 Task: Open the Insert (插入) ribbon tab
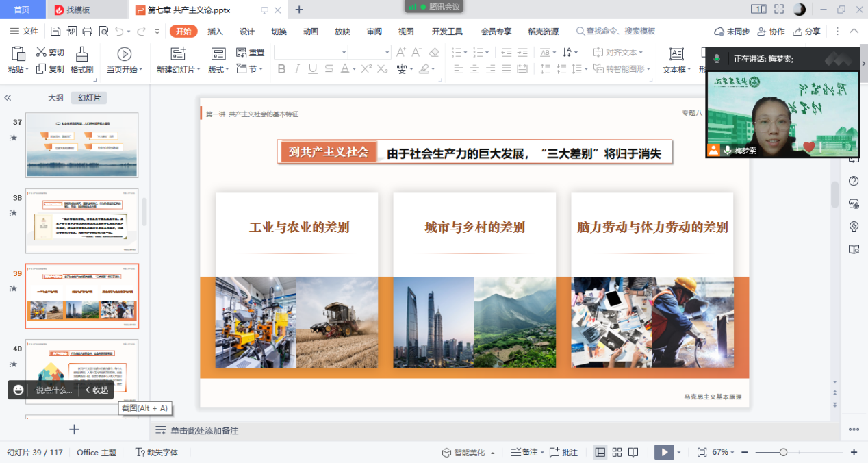[x=215, y=32]
